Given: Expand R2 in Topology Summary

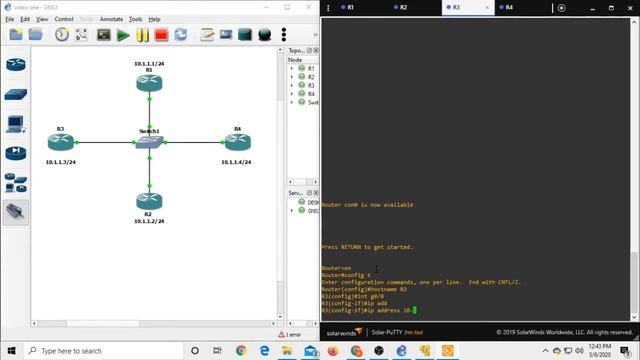Looking at the screenshot, I should [291, 77].
